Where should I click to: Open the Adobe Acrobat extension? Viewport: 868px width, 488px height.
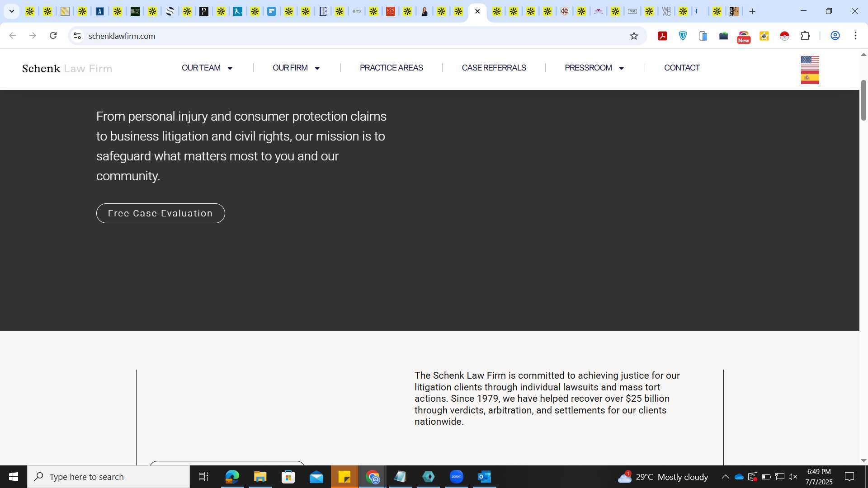pos(662,36)
